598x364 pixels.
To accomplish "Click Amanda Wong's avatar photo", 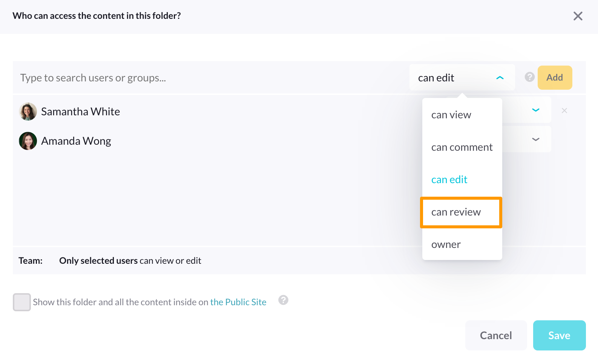I will pos(28,141).
